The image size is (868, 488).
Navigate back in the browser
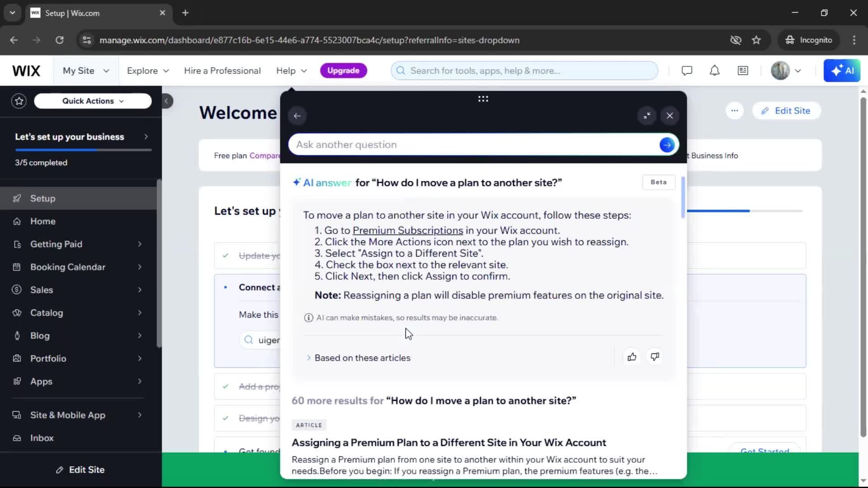(14, 40)
